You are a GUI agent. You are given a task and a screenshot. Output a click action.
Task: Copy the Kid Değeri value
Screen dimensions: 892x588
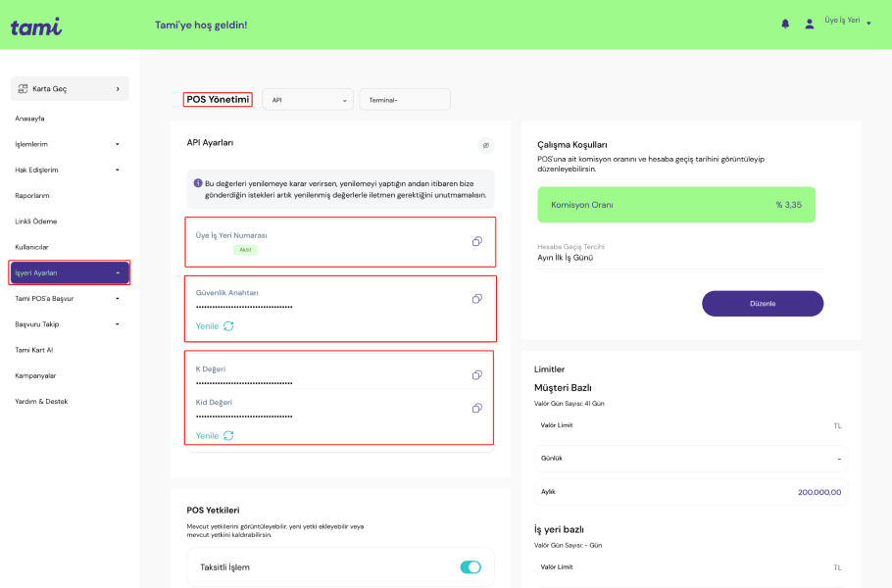tap(476, 409)
